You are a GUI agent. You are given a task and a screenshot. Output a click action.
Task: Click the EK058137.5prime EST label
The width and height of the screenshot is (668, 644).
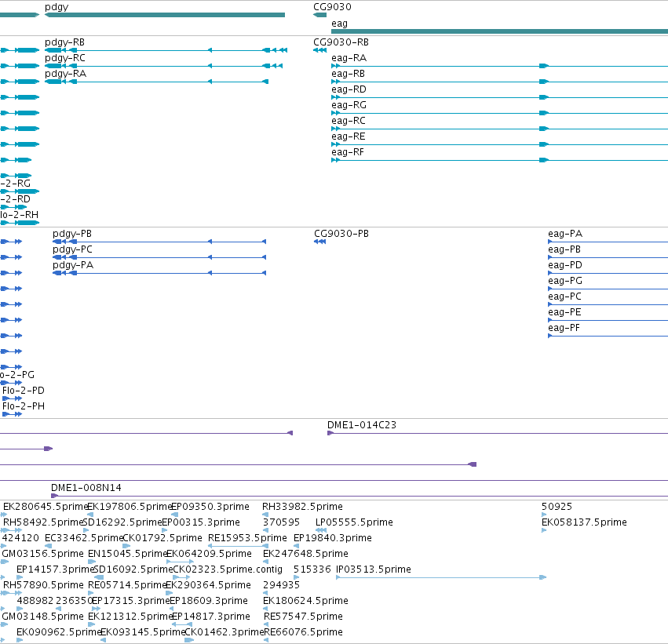[584, 522]
